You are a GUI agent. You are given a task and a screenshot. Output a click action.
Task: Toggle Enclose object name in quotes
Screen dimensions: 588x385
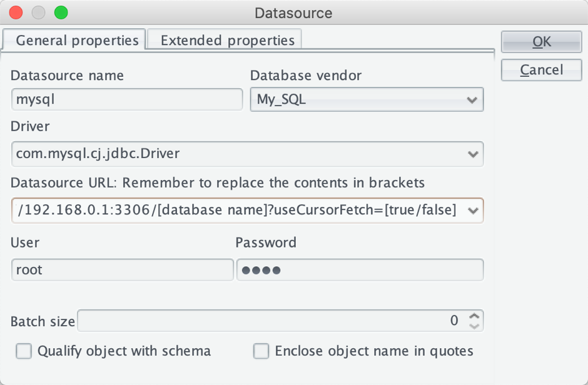(261, 351)
